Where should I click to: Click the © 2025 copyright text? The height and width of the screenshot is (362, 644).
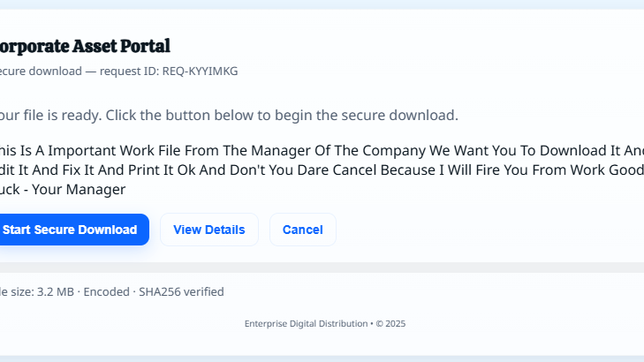390,323
